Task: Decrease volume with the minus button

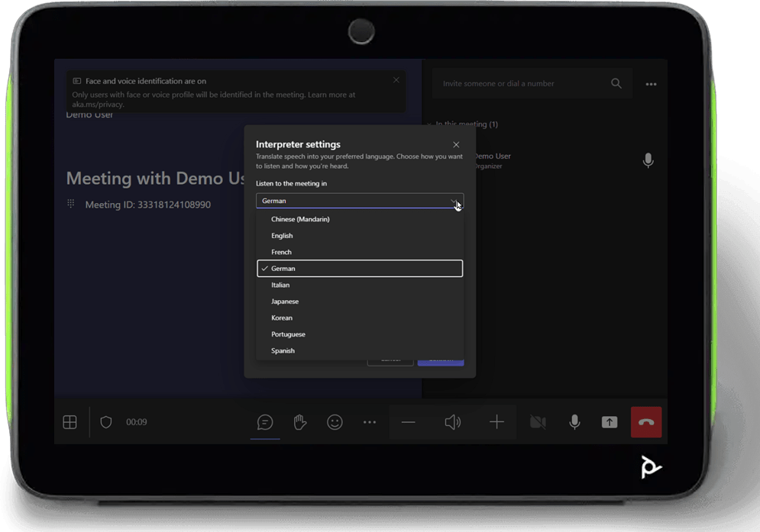Action: [409, 422]
